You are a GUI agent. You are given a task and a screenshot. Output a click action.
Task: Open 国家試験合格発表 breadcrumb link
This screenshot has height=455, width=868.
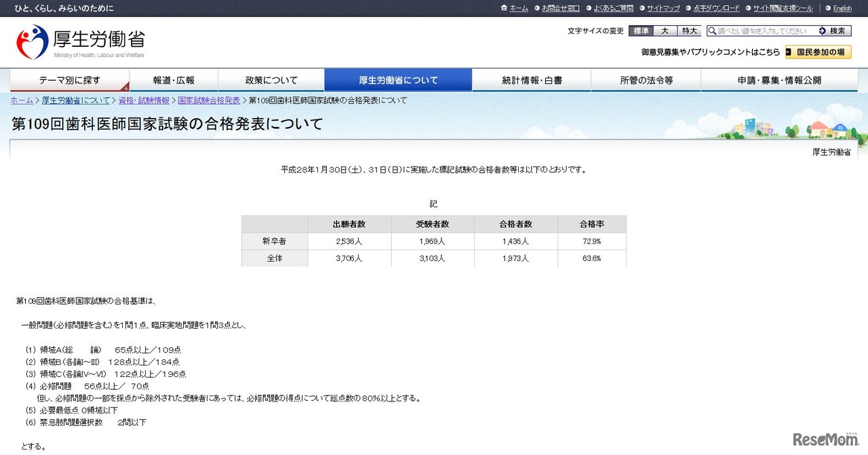(209, 100)
